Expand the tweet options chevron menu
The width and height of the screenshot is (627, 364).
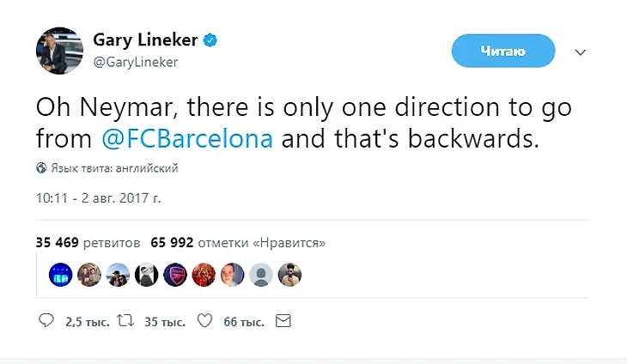click(581, 52)
